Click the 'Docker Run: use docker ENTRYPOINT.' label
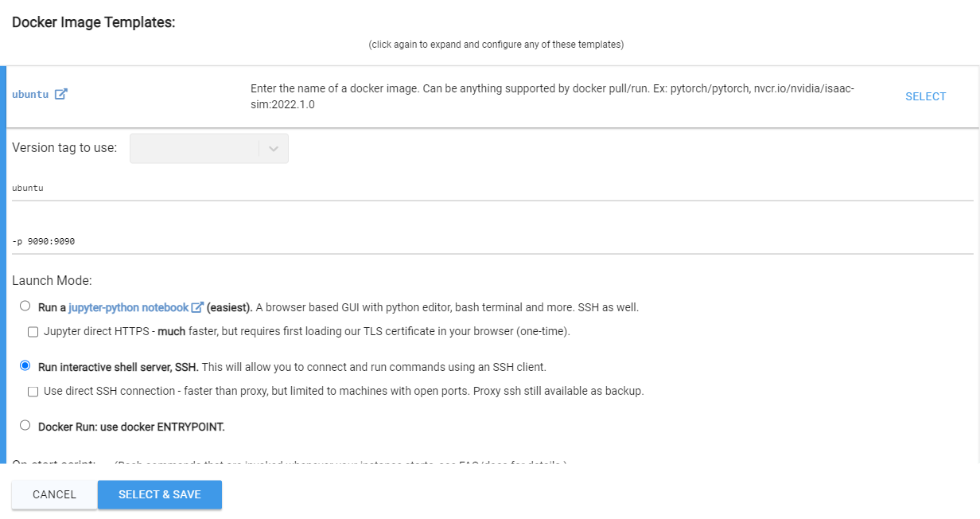This screenshot has width=980, height=519. pos(132,427)
